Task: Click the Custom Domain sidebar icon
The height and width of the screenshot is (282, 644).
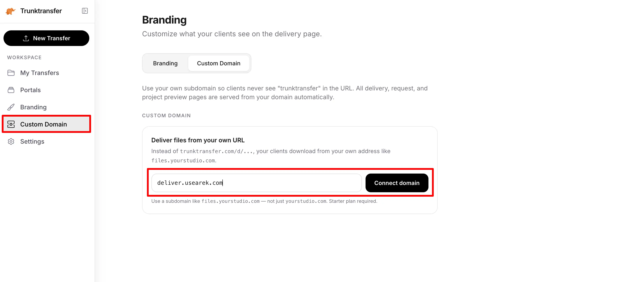Action: pos(11,124)
